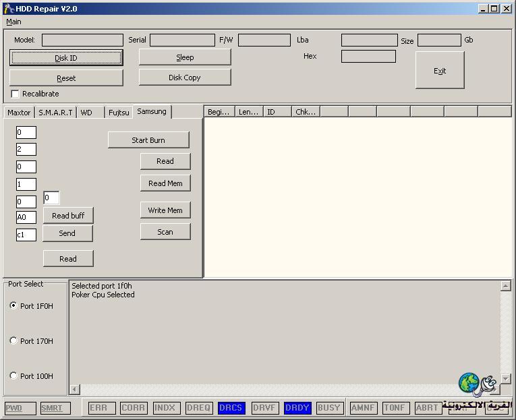This screenshot has height=420, width=516.
Task: Click the register field containing A0
Action: coord(26,217)
